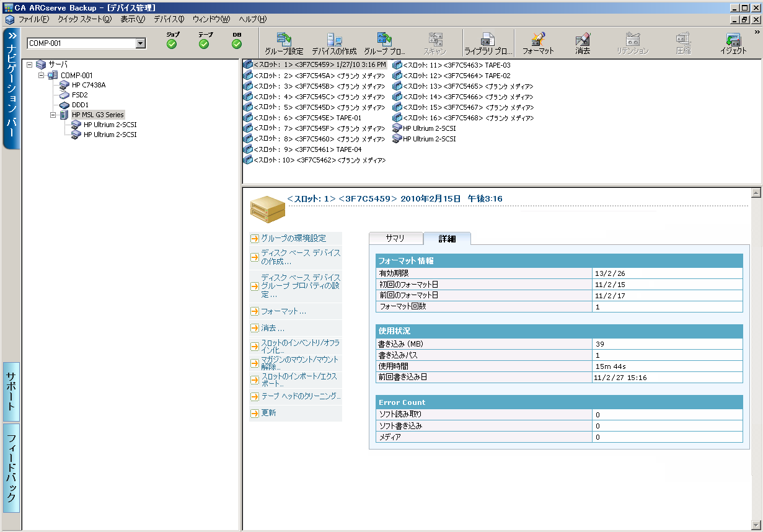Collapse the サーバ tree node

coord(29,64)
